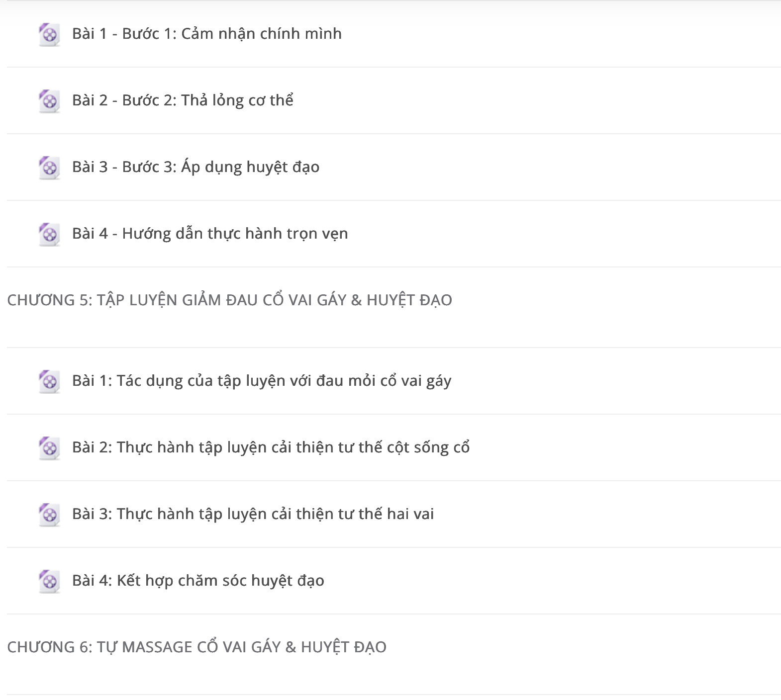Open Bài 1: Tác dụng của tập luyện lesson

pos(262,381)
